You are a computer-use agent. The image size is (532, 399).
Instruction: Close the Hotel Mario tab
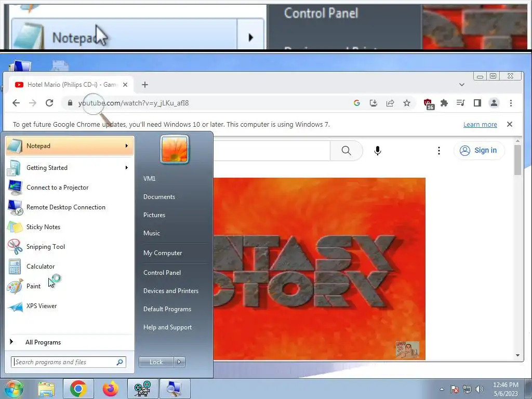(125, 85)
